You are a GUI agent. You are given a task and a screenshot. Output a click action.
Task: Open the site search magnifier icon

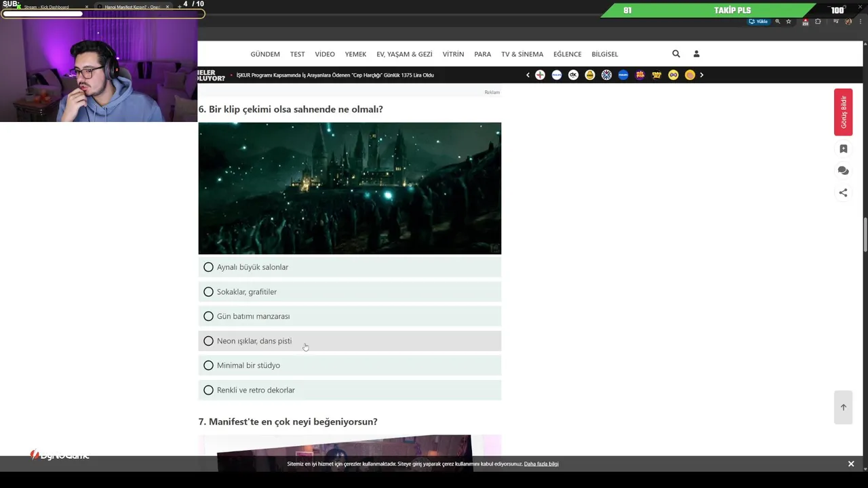click(x=676, y=54)
